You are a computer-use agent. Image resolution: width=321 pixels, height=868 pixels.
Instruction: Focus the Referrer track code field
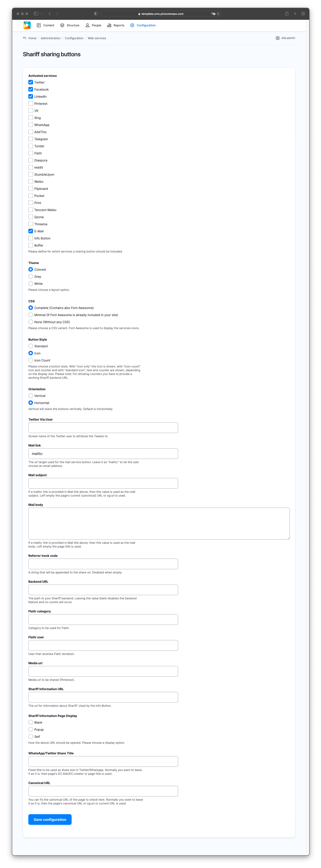click(103, 564)
